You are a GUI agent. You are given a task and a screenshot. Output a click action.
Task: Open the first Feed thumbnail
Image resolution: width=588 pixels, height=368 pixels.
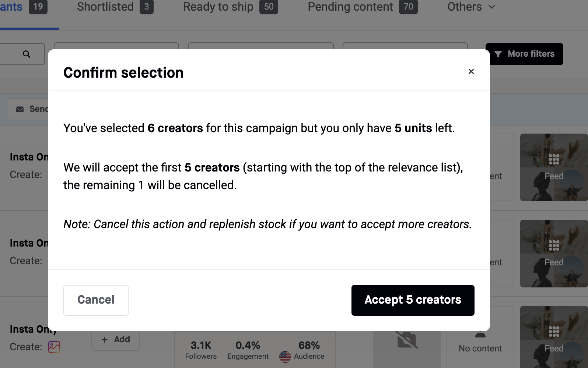553,167
